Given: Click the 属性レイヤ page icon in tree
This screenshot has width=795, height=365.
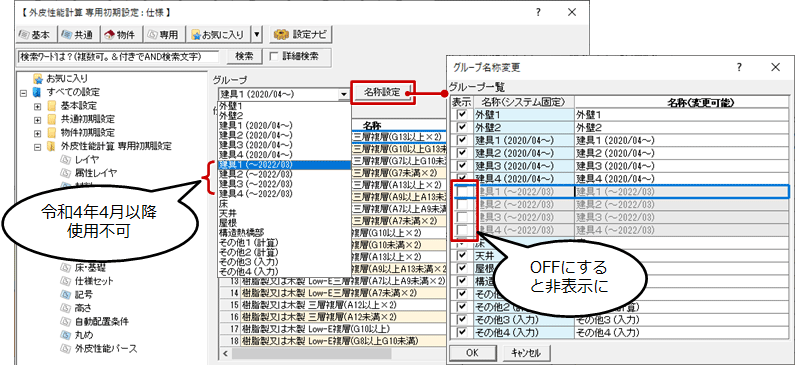Looking at the screenshot, I should (x=65, y=174).
